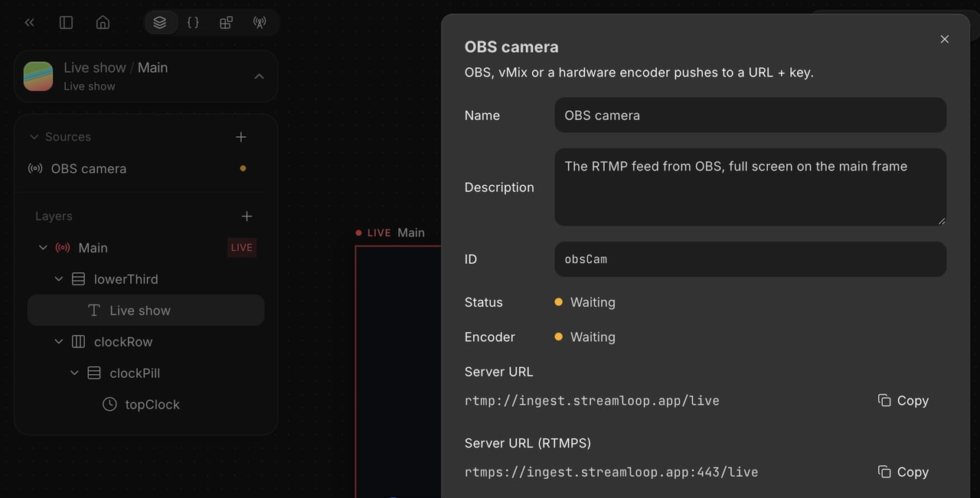
Task: Click the LIVE Main canvas frame label
Action: [x=390, y=233]
